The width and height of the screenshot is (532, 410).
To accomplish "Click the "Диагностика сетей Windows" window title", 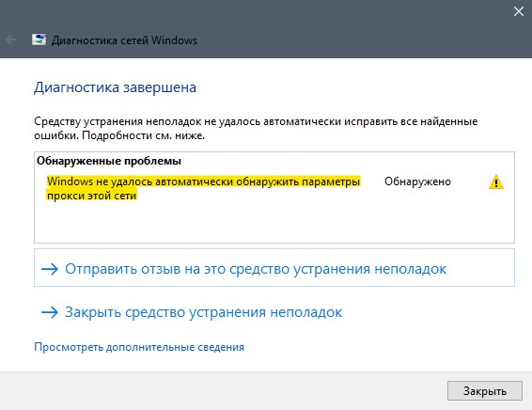I will click(124, 40).
